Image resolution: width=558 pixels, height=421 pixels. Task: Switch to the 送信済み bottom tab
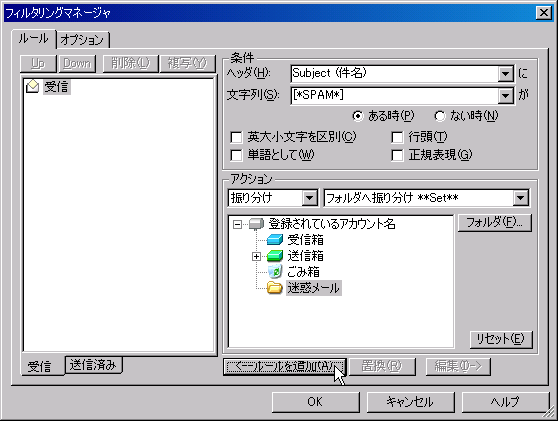[93, 365]
